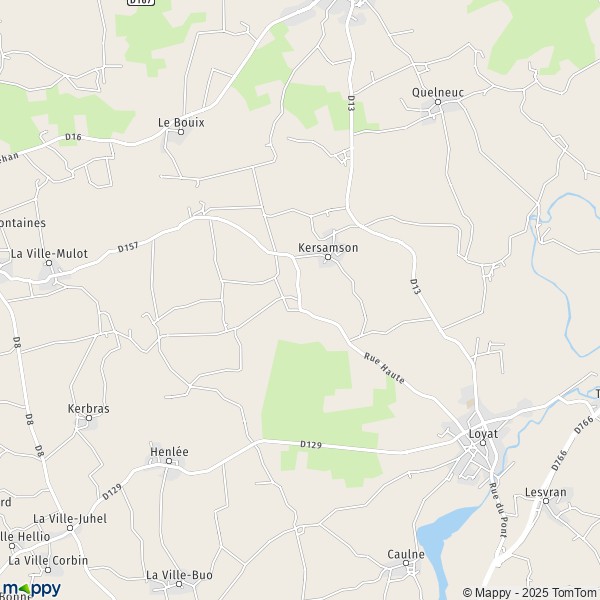600x600 pixels.
Task: Click the Quelneuc village marker
Action: click(438, 102)
